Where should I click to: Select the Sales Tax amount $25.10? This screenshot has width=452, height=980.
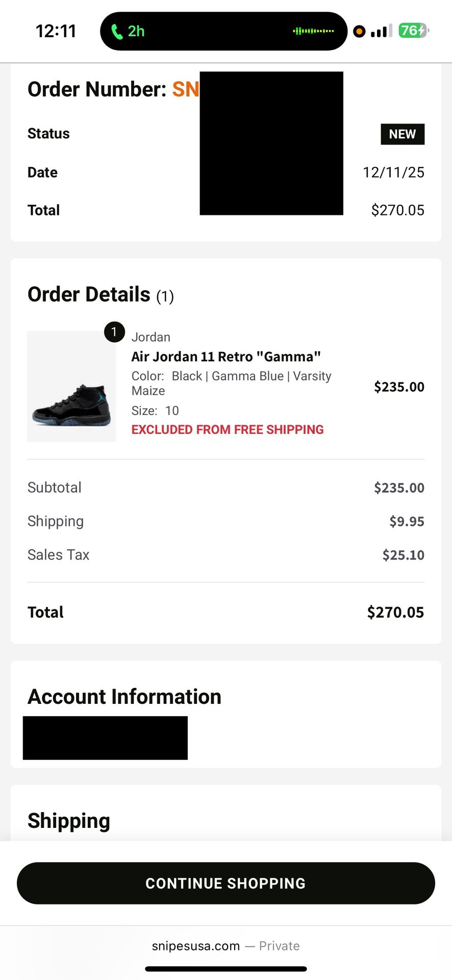point(403,554)
